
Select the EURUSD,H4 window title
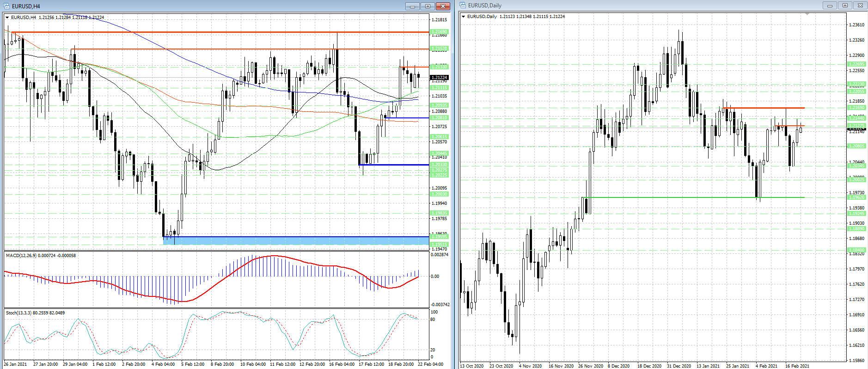[x=26, y=6]
